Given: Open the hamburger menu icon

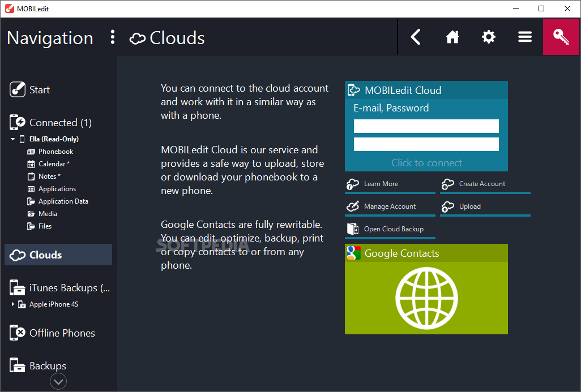Looking at the screenshot, I should click(x=525, y=37).
